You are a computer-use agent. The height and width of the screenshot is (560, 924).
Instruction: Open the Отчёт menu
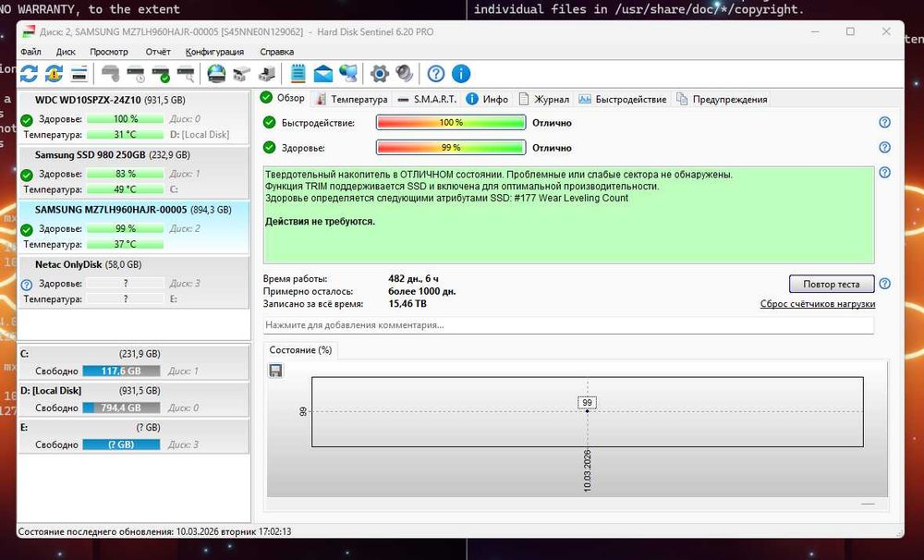[158, 51]
